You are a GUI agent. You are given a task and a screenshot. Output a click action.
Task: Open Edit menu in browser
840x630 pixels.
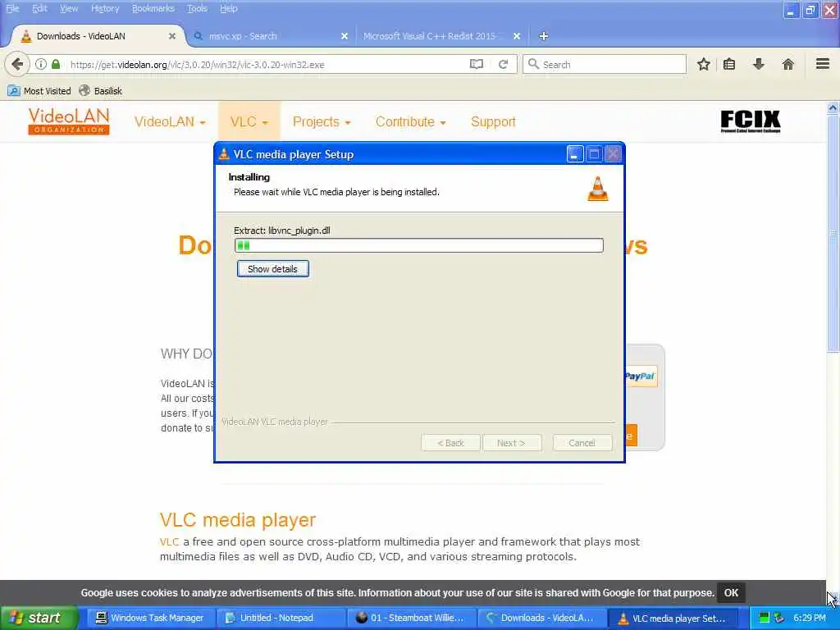pyautogui.click(x=39, y=8)
